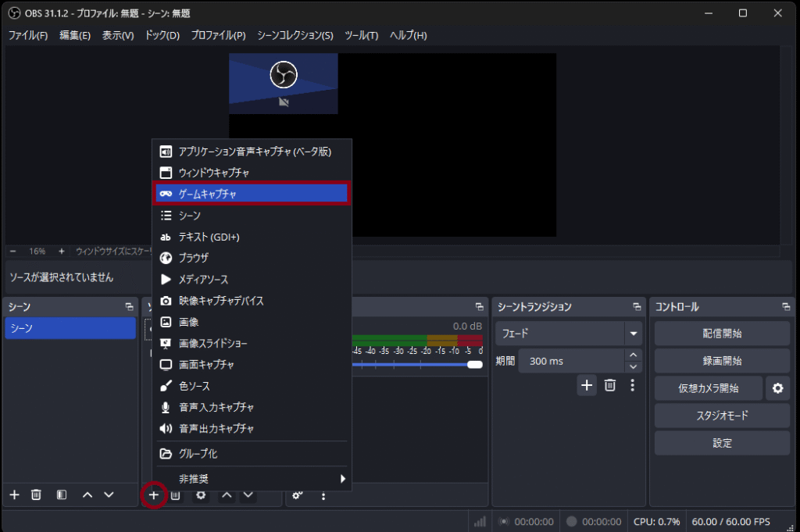Remove the scene transition with trash icon
The height and width of the screenshot is (532, 800).
pyautogui.click(x=610, y=385)
